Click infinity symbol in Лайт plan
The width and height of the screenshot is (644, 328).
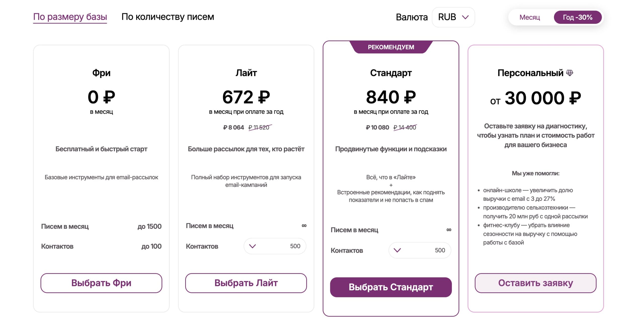304,225
